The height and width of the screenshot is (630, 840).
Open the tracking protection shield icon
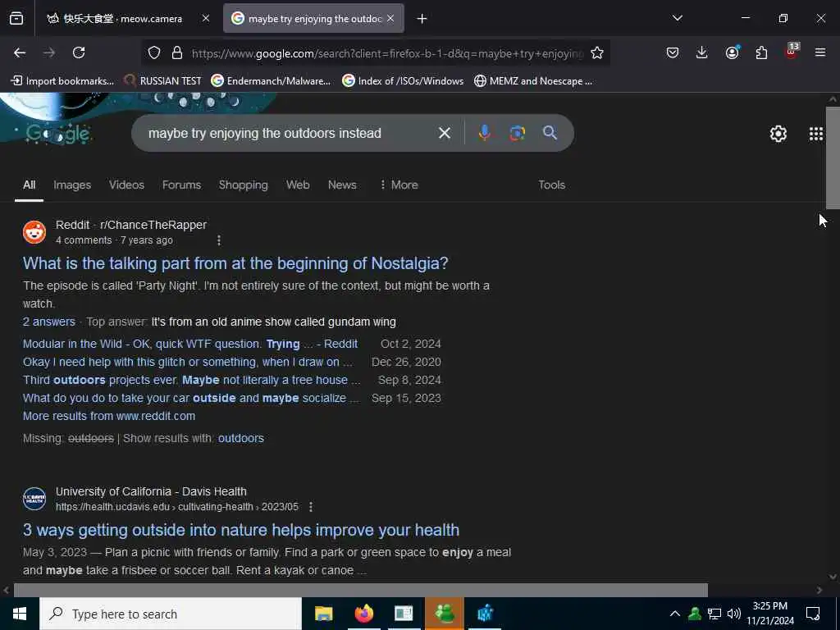click(154, 52)
